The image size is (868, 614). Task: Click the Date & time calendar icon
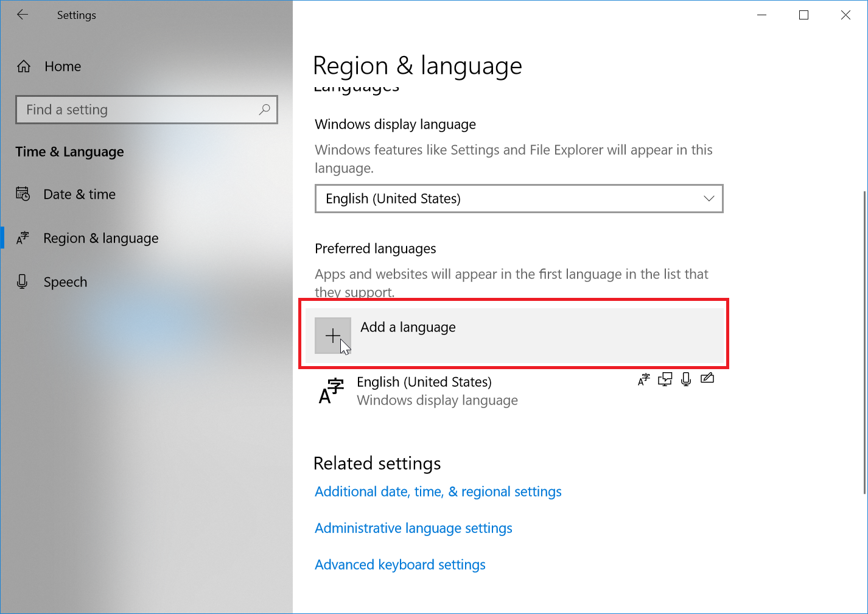23,194
